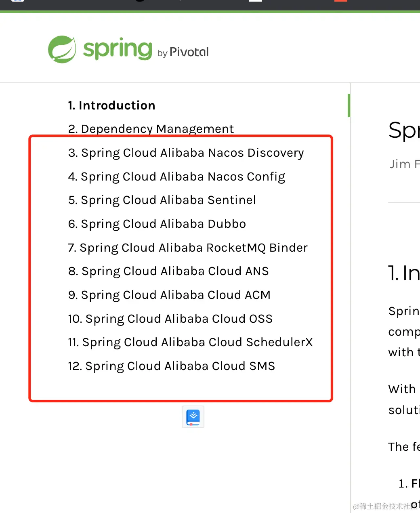This screenshot has width=420, height=513.
Task: Jump to 5. Spring Cloud Alibaba Sentinel
Action: pyautogui.click(x=162, y=200)
